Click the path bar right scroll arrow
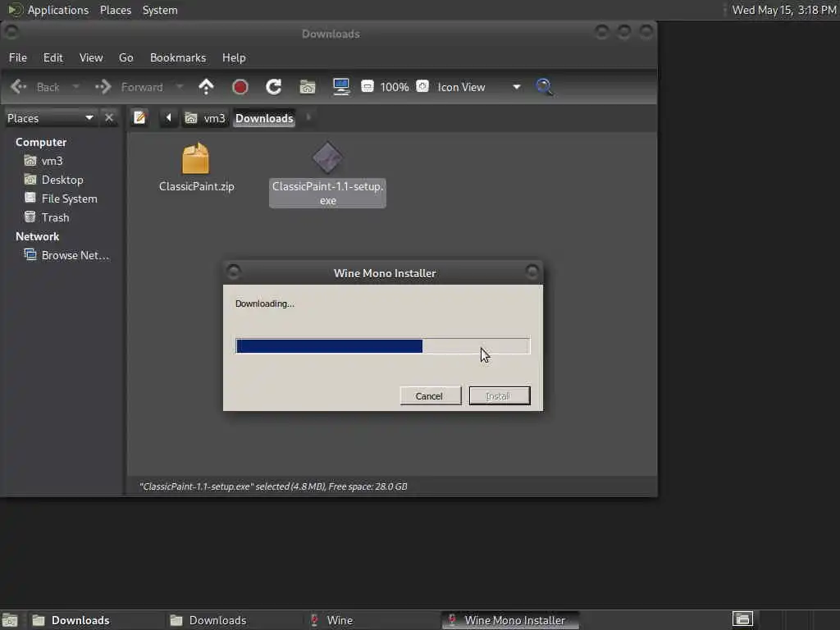 pyautogui.click(x=308, y=117)
